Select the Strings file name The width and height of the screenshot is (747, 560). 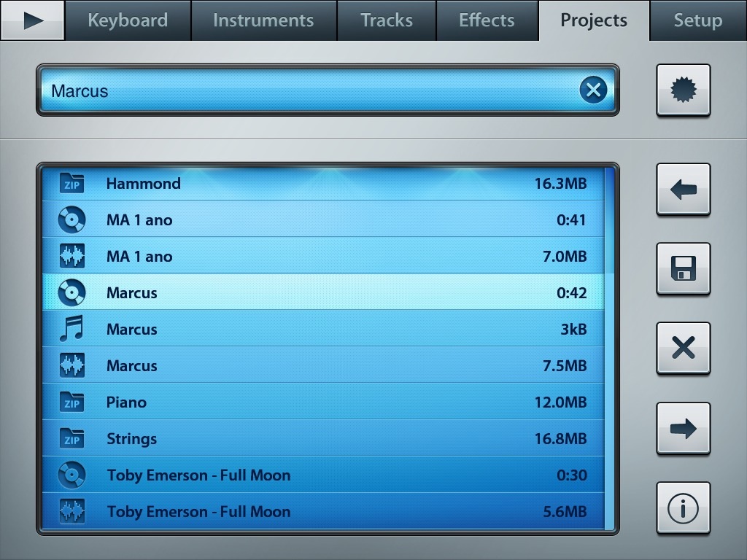coord(131,439)
